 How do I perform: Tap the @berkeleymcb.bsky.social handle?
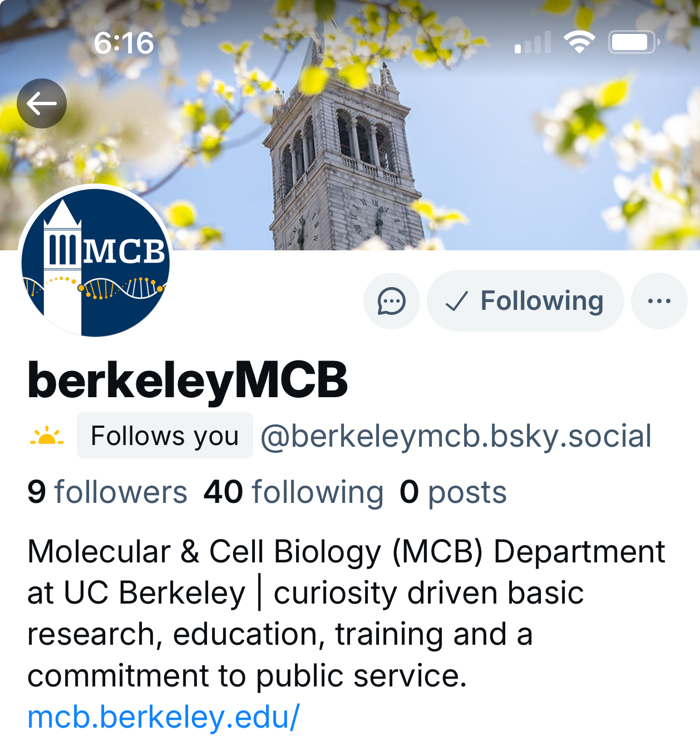point(456,436)
